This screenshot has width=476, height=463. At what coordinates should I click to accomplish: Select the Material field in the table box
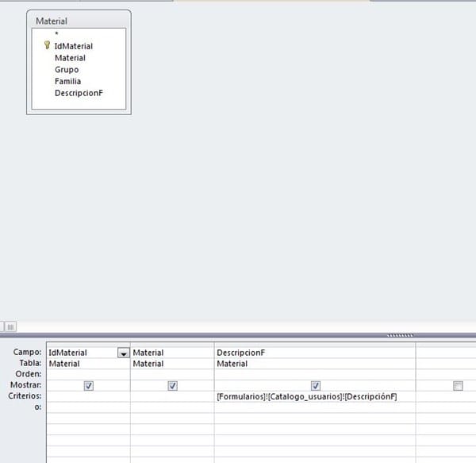pyautogui.click(x=70, y=58)
